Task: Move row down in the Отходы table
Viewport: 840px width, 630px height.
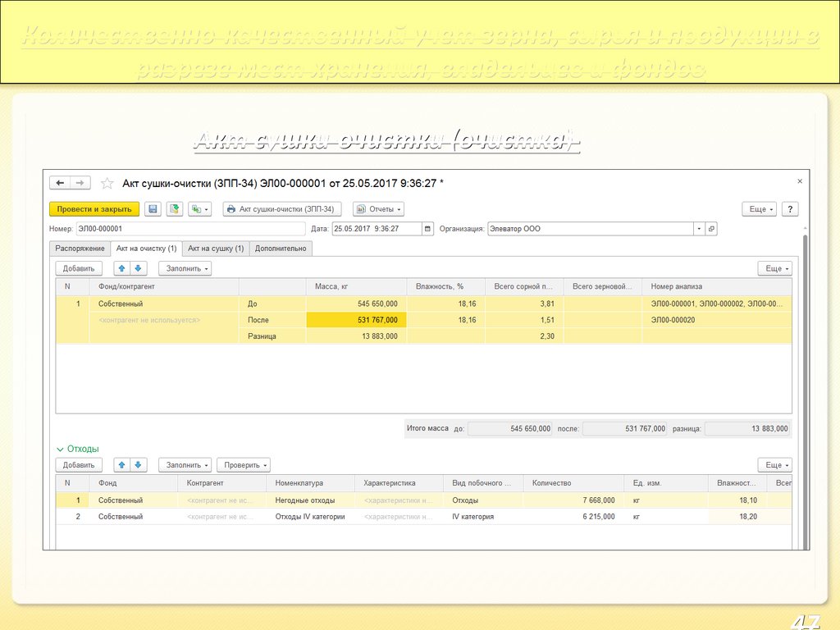Action: (139, 465)
